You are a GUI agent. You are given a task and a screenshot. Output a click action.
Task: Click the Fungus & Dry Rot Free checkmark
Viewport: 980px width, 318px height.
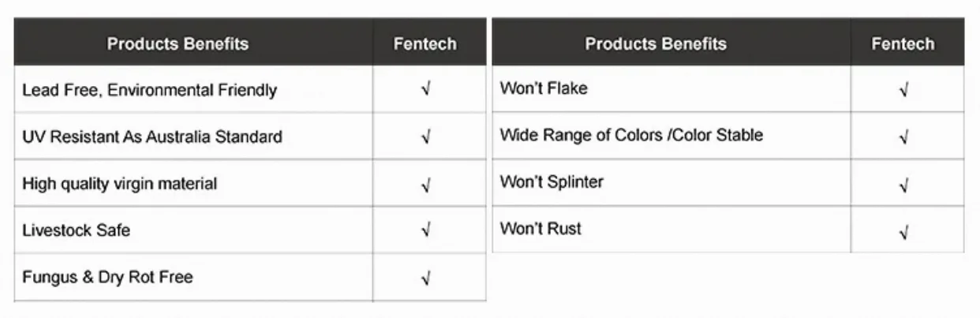[426, 279]
